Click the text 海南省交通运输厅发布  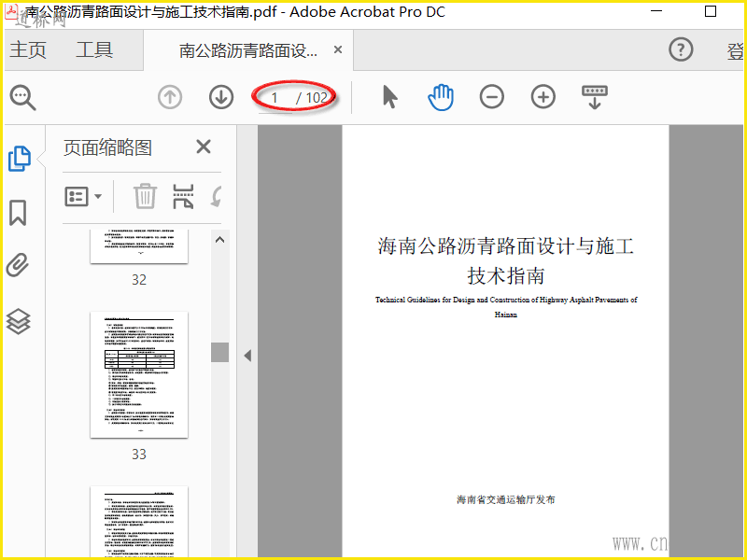coord(506,499)
